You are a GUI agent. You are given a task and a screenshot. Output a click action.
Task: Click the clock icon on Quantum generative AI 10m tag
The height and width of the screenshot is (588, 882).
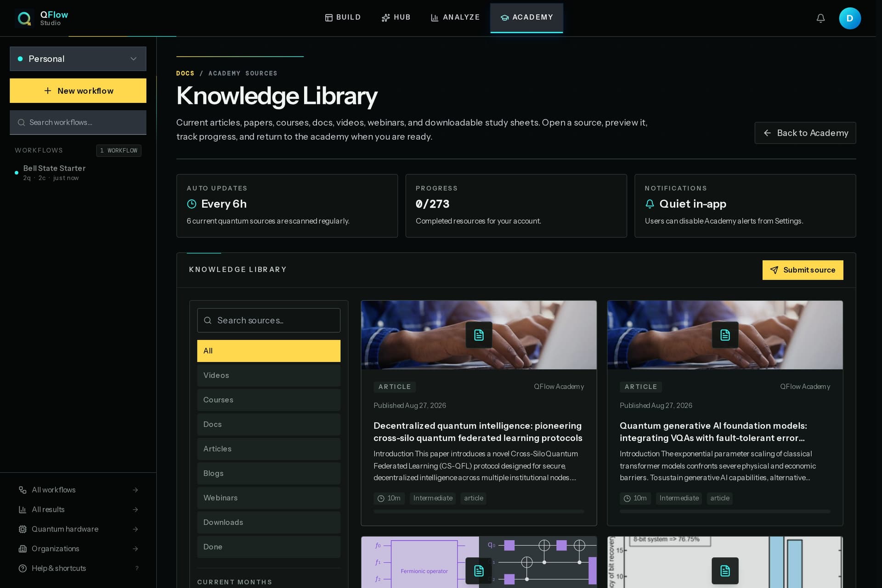pos(627,498)
